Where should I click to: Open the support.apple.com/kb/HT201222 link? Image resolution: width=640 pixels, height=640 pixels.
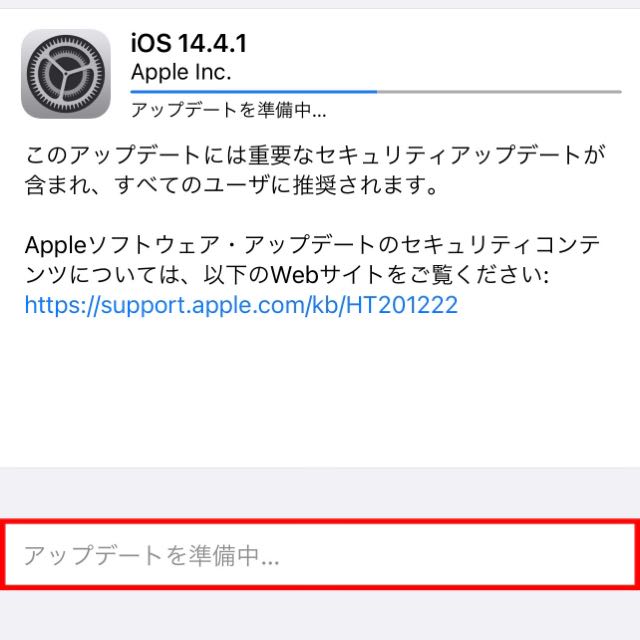pos(241,305)
